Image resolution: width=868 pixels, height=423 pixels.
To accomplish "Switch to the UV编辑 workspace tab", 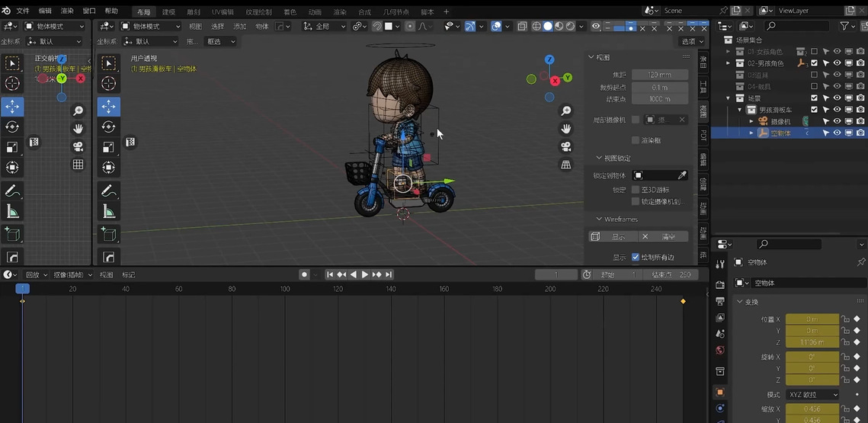I will 223,12.
